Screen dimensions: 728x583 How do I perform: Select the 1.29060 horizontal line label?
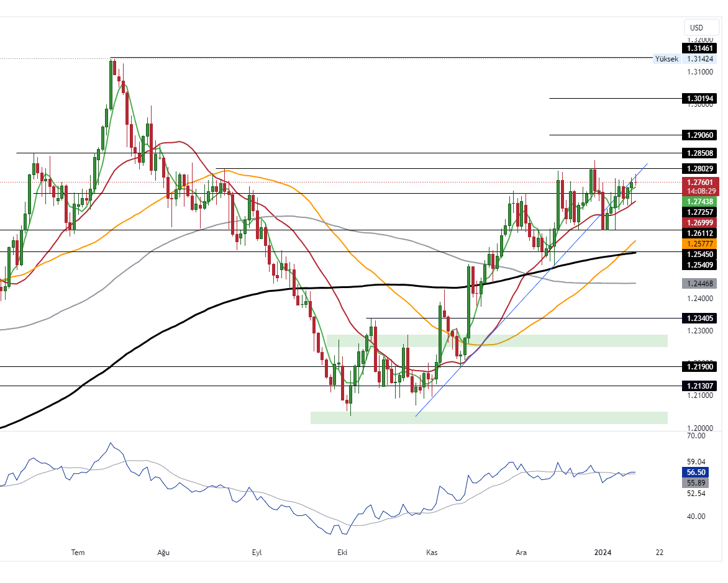point(699,135)
